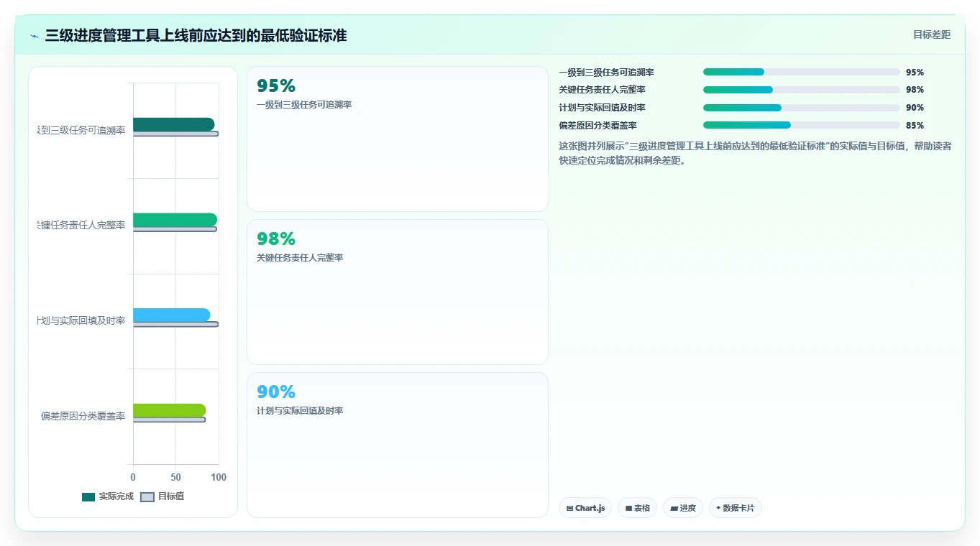Click the blue actual bar in chart
The image size is (980, 546).
pyautogui.click(x=171, y=315)
